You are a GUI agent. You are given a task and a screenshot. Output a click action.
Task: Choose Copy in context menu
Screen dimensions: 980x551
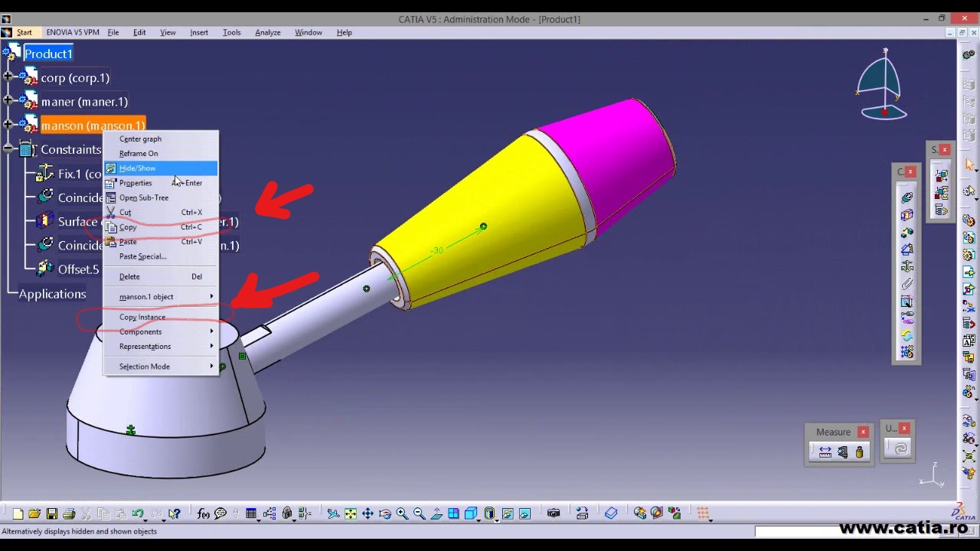(161, 227)
